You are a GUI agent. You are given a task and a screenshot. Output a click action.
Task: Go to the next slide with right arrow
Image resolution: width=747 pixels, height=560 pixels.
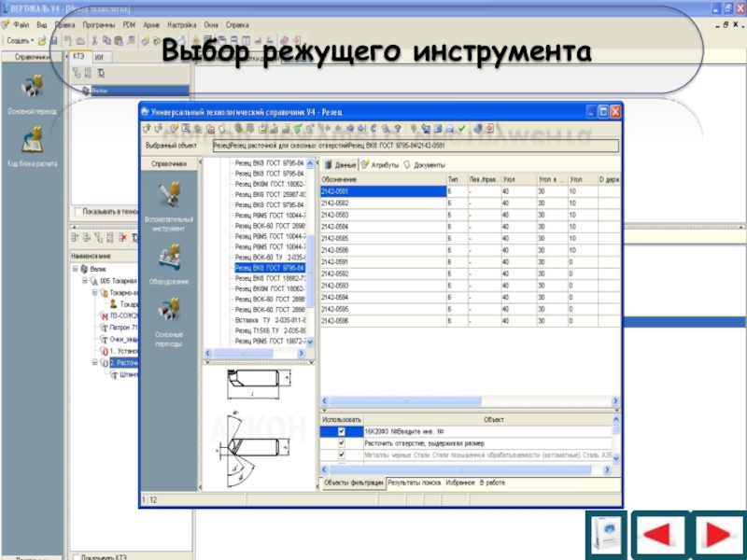(717, 535)
